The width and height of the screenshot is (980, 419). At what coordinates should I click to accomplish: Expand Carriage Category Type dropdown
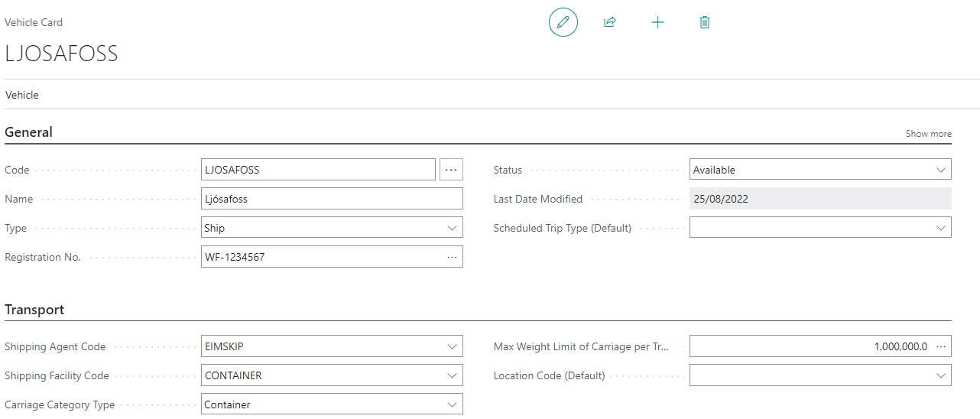tap(452, 404)
